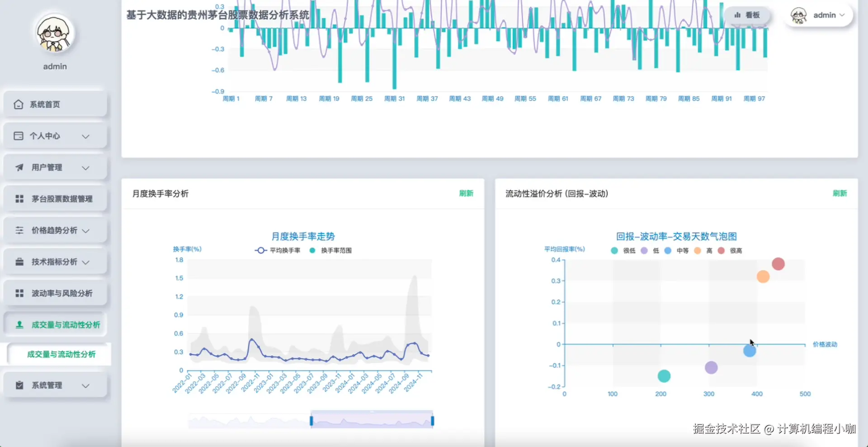Image resolution: width=868 pixels, height=447 pixels.
Task: Click the 价格波动 axis label
Action: 825,344
